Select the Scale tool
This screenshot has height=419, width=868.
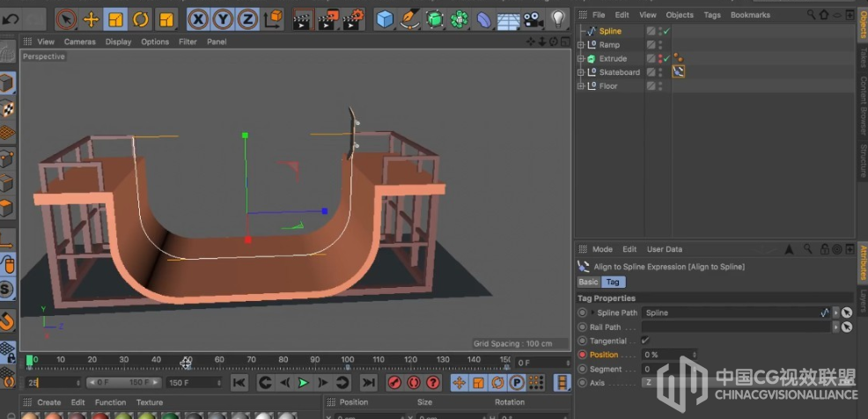[115, 20]
